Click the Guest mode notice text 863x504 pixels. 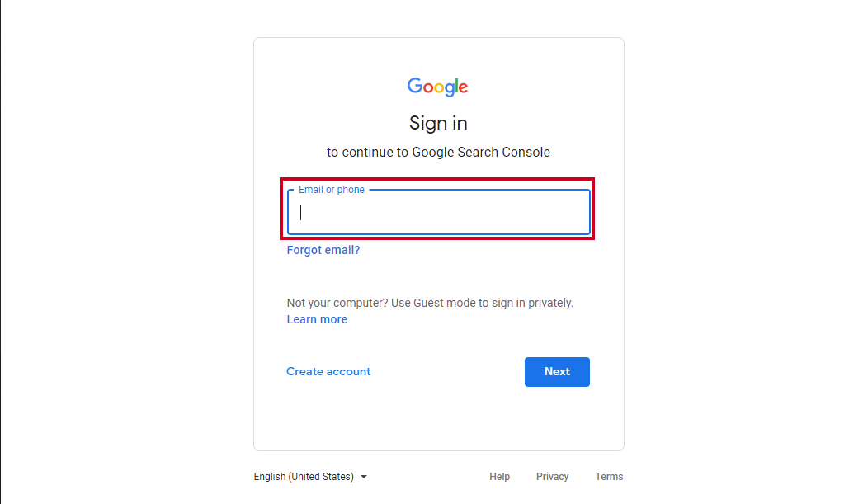(430, 303)
